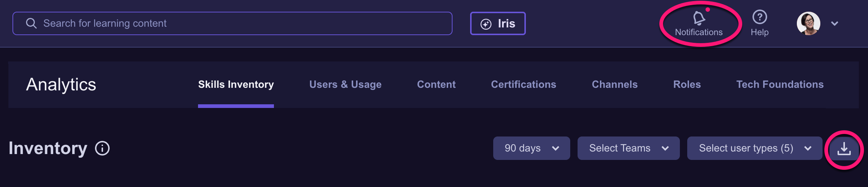Click the search magnifier icon
This screenshot has height=187, width=868.
(31, 23)
